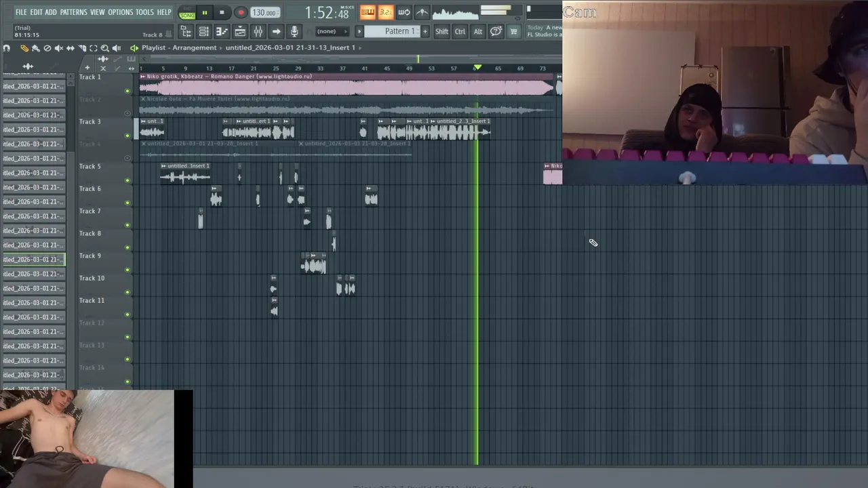Image resolution: width=868 pixels, height=488 pixels.
Task: Click bar 17 on the timeline ruler
Action: (231, 68)
